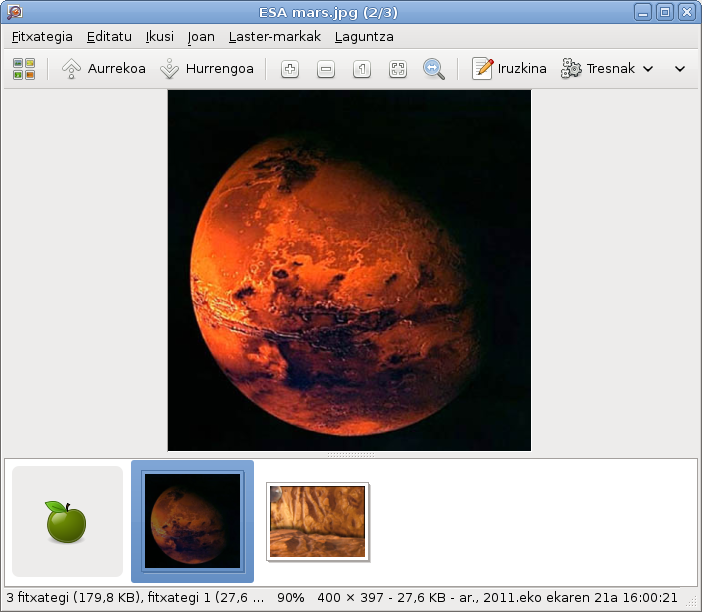Expand the Tresnak tools dropdown

[608, 69]
